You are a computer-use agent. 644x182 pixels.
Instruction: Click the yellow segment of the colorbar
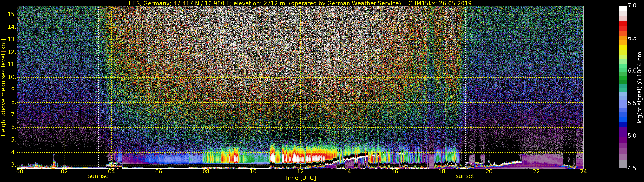click(623, 48)
